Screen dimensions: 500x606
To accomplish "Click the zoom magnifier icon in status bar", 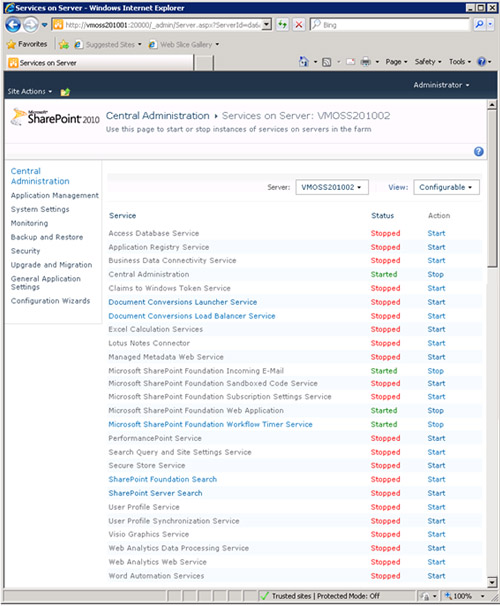I will pyautogui.click(x=448, y=596).
